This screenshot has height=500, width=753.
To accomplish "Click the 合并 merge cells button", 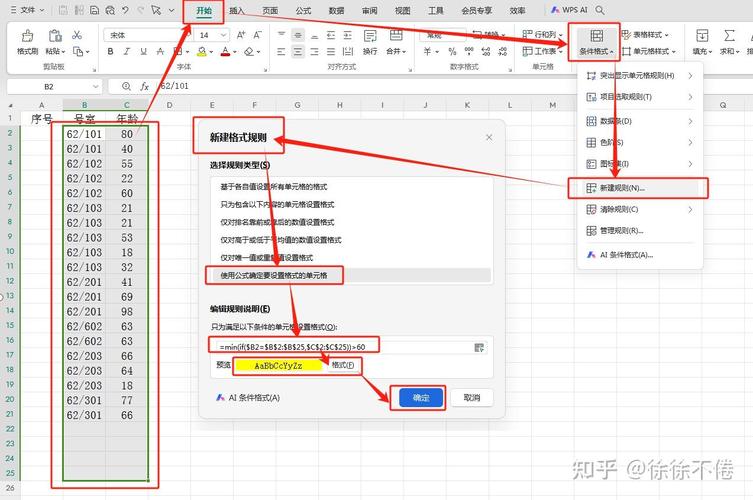I will click(x=396, y=42).
